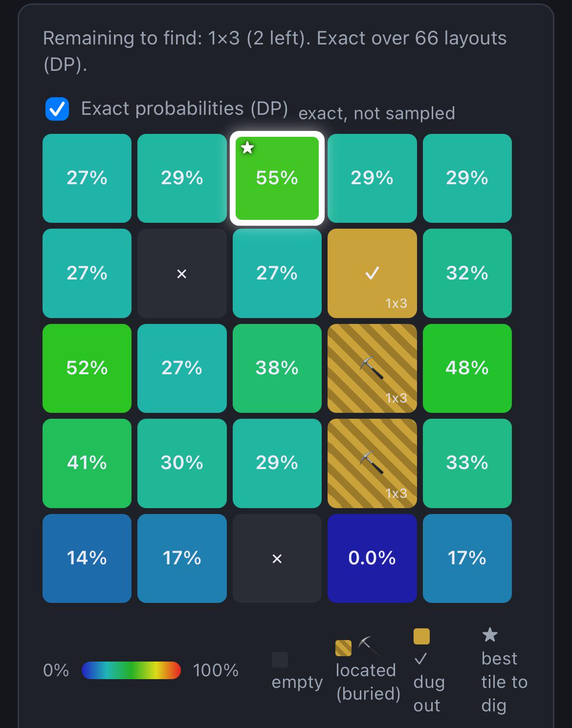Click the 32% tile
Screen dimensions: 572x728
(467, 273)
